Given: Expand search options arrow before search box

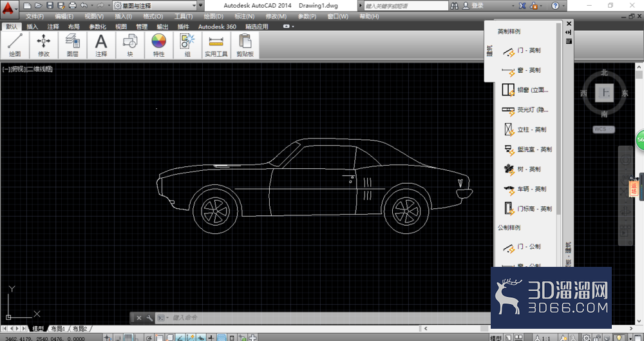Looking at the screenshot, I should (x=361, y=6).
